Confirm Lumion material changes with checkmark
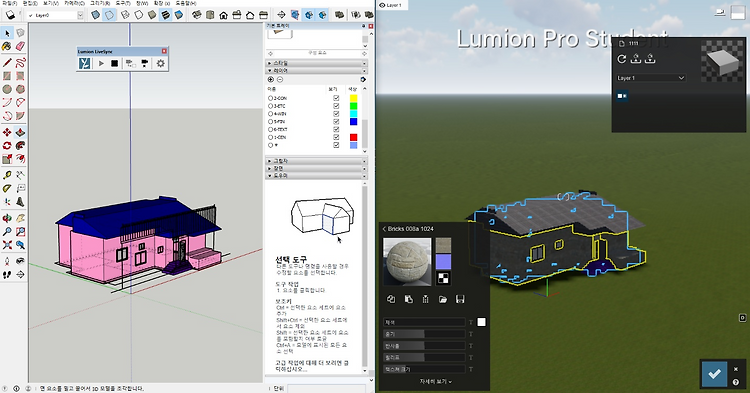Screen dimensions: 750x393 point(715,373)
